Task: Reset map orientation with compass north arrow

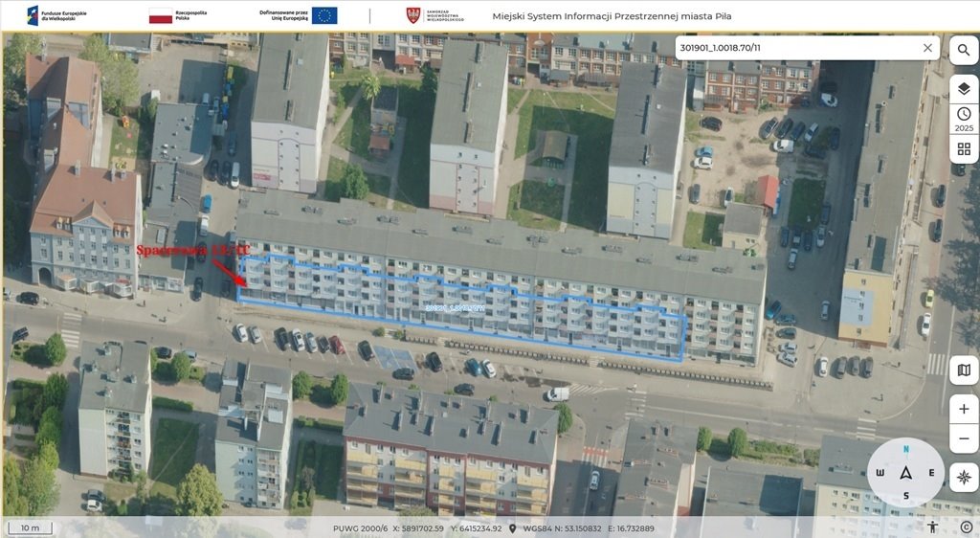Action: pyautogui.click(x=905, y=473)
